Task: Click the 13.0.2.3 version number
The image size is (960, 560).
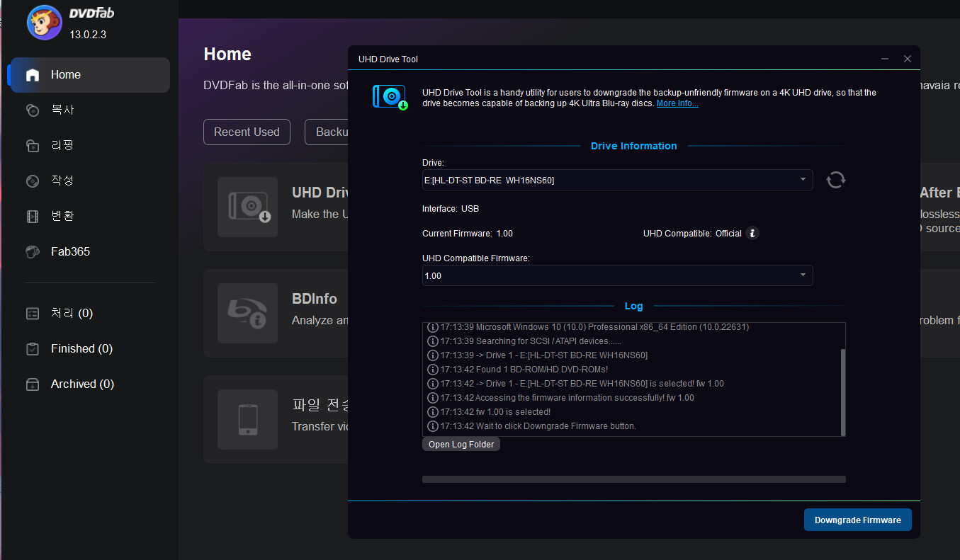Action: click(x=88, y=34)
